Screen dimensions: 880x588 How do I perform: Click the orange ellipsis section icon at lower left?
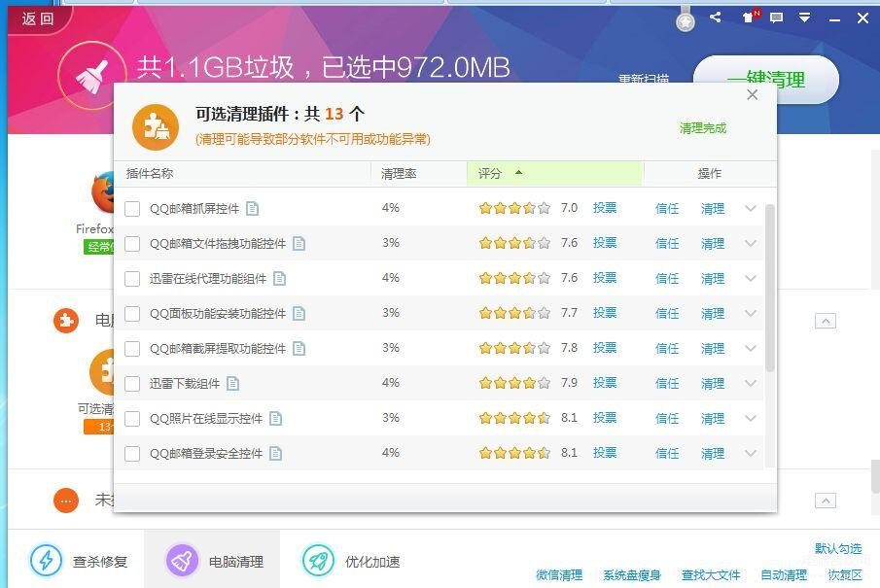[x=66, y=500]
